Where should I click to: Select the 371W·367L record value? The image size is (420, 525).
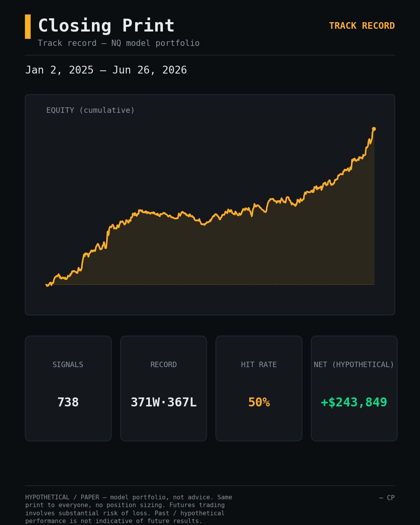(x=164, y=402)
